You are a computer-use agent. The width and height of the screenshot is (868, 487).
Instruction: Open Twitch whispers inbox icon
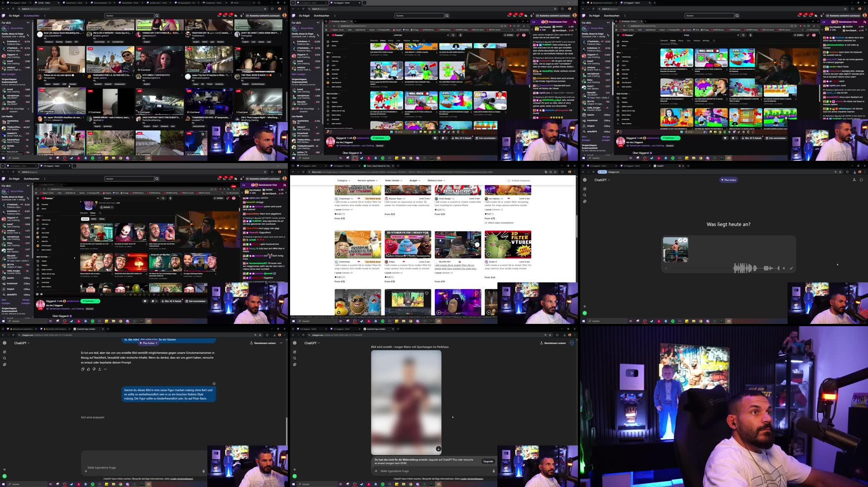point(219,15)
